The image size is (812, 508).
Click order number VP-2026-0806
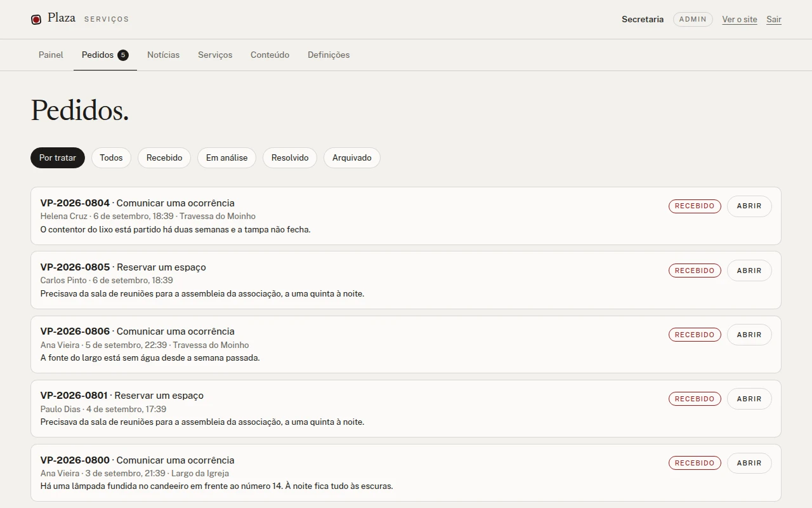click(75, 331)
